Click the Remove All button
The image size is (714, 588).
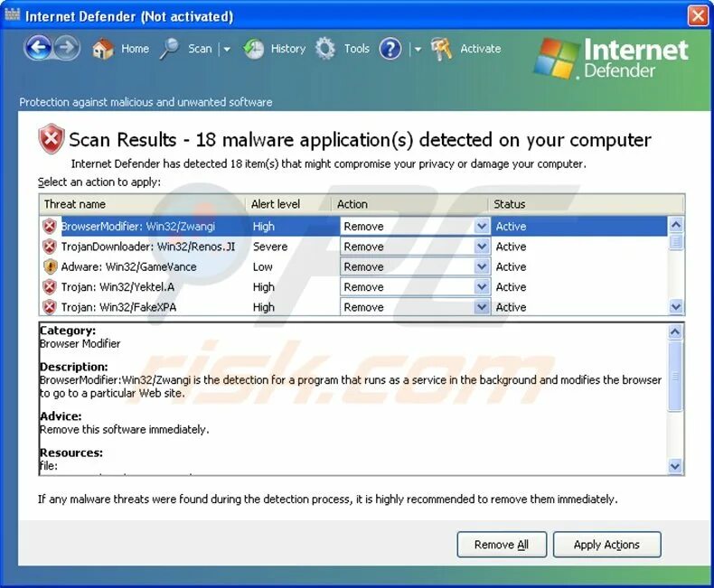click(x=502, y=545)
